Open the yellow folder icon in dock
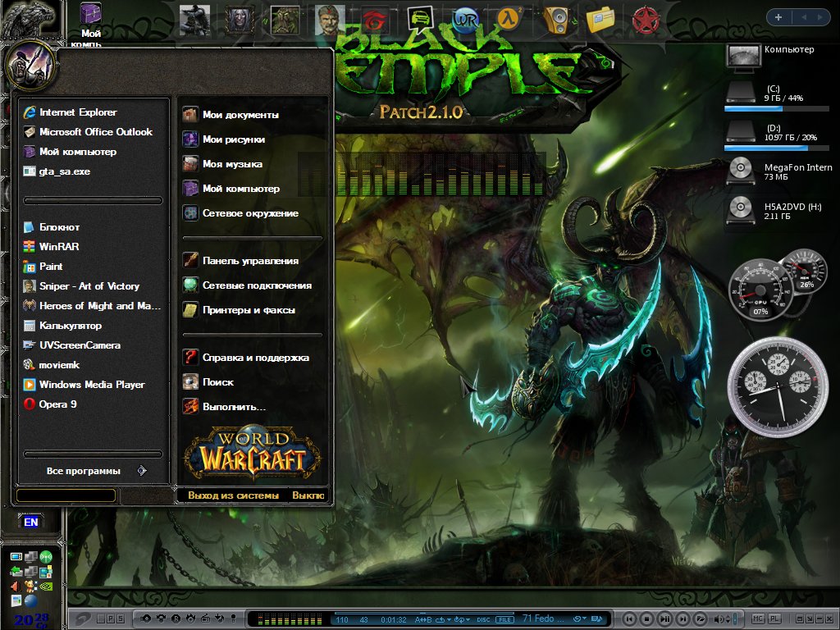The height and width of the screenshot is (630, 840). [x=600, y=21]
